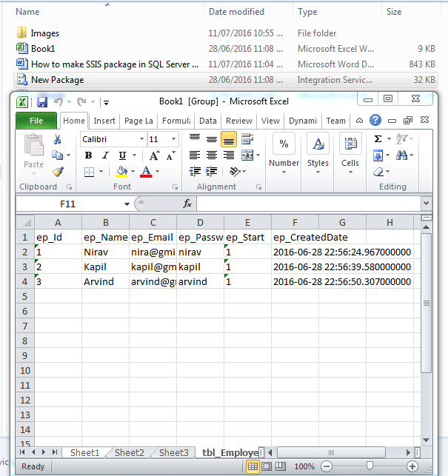Click the Grow Font icon
The image size is (448, 476).
click(x=154, y=155)
